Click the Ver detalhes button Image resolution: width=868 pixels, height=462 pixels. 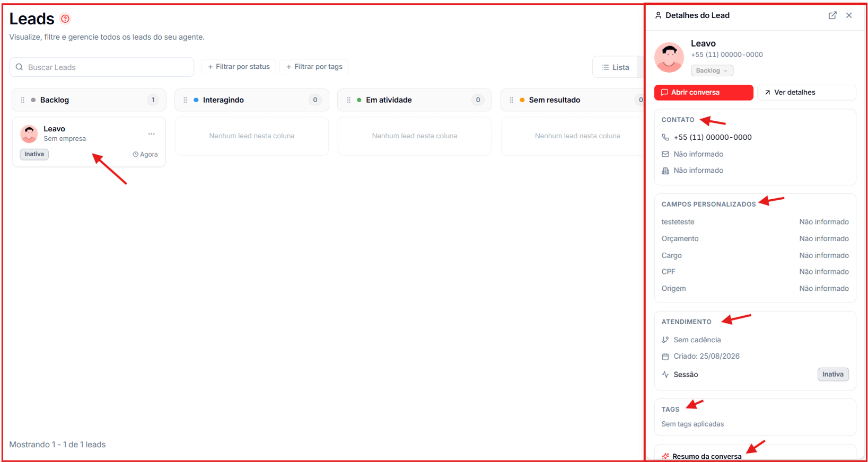pyautogui.click(x=806, y=92)
